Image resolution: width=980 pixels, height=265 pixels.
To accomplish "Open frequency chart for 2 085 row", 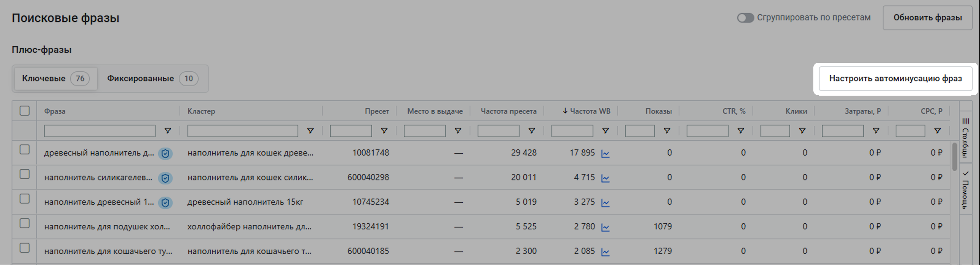I will [x=605, y=252].
